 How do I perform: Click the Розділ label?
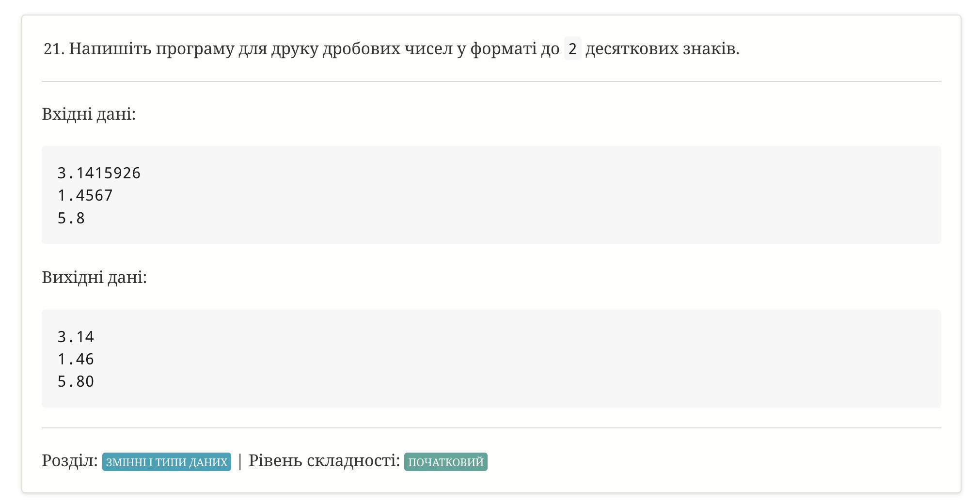70,460
